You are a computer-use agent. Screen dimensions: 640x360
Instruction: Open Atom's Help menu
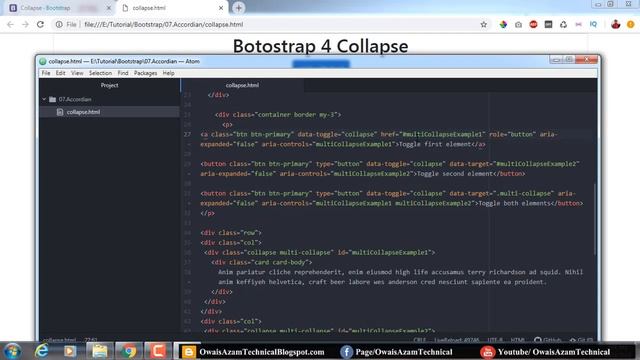(x=169, y=73)
